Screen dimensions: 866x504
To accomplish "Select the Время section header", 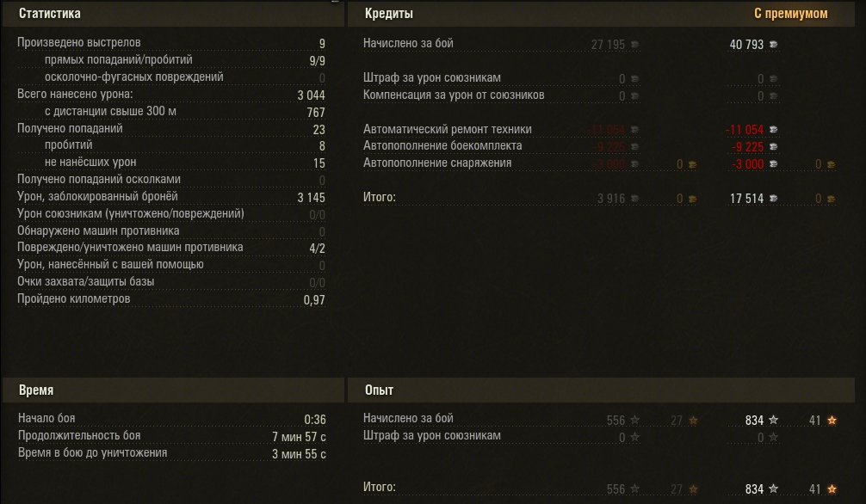I will pos(36,390).
